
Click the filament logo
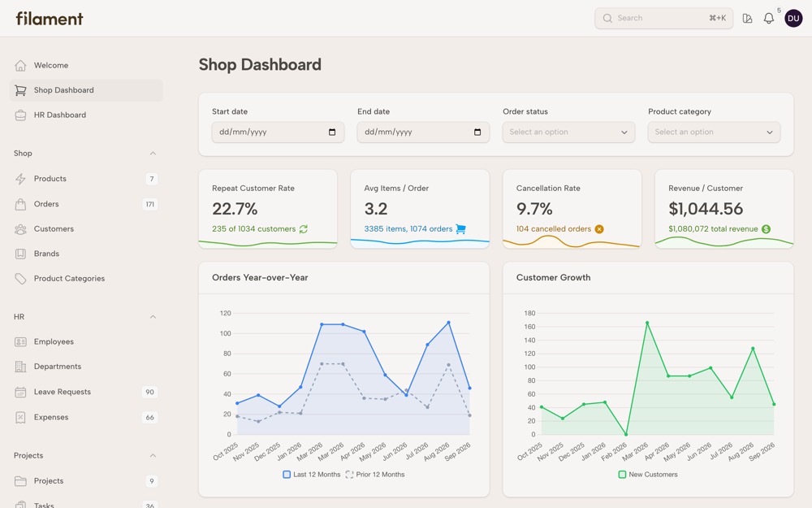[50, 19]
